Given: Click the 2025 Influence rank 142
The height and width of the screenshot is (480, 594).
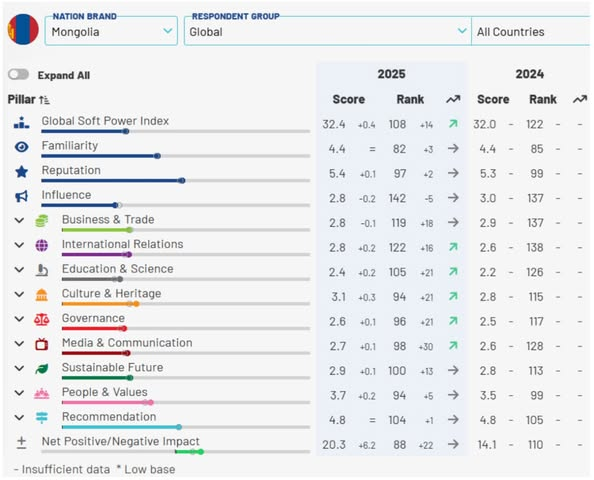Looking at the screenshot, I should click(x=397, y=198).
